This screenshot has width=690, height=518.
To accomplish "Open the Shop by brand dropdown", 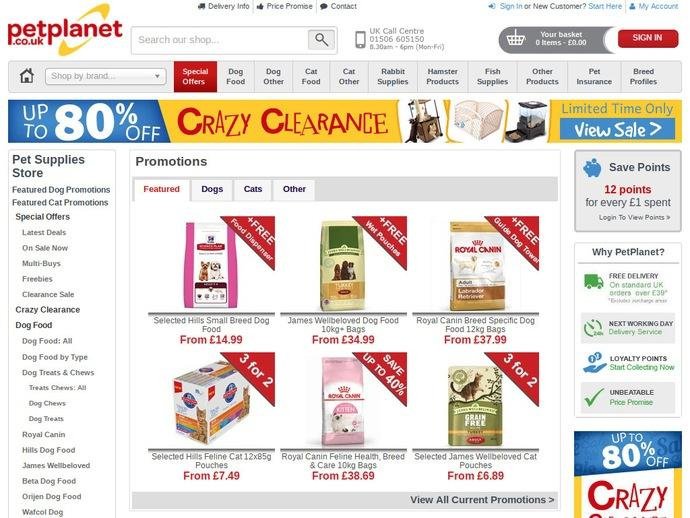I will pyautogui.click(x=106, y=76).
